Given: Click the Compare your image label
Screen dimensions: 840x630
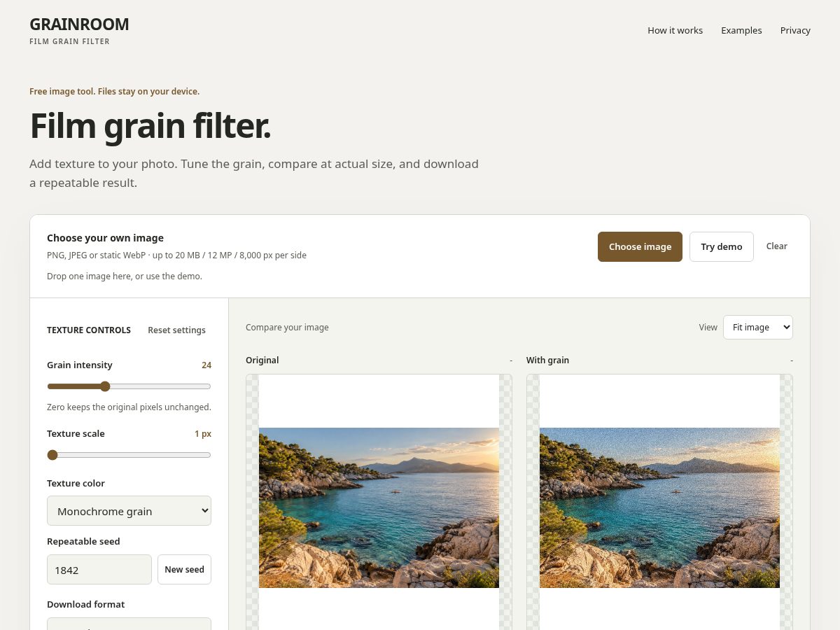Looking at the screenshot, I should click(x=287, y=327).
